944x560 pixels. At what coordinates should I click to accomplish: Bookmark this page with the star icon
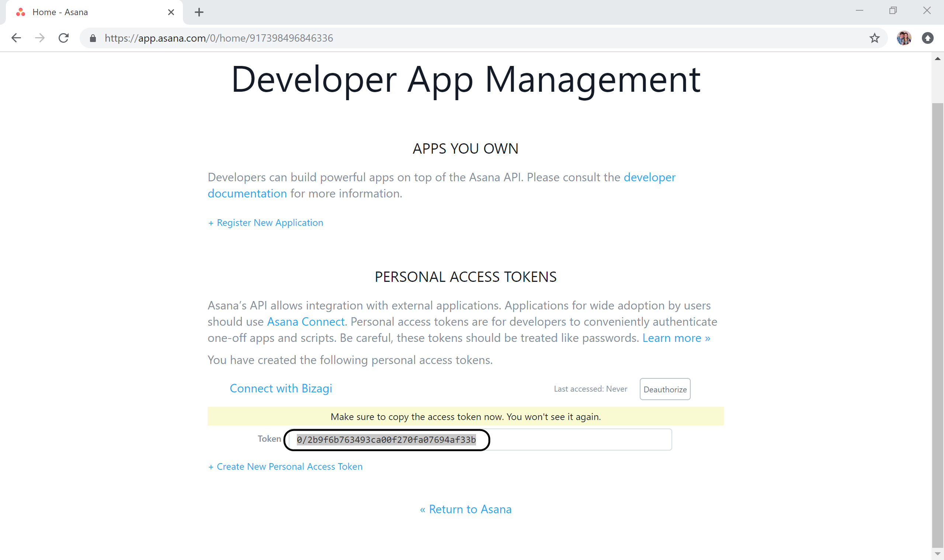click(x=875, y=38)
